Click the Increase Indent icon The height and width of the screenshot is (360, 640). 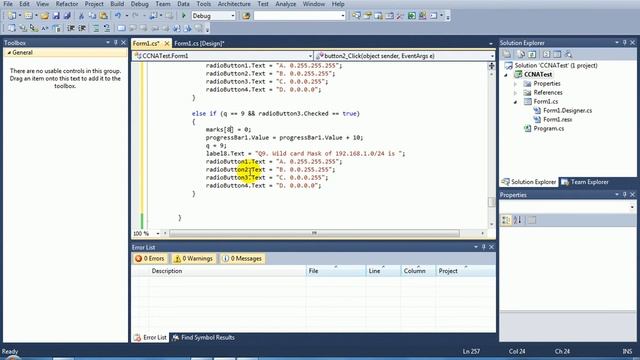(x=82, y=28)
